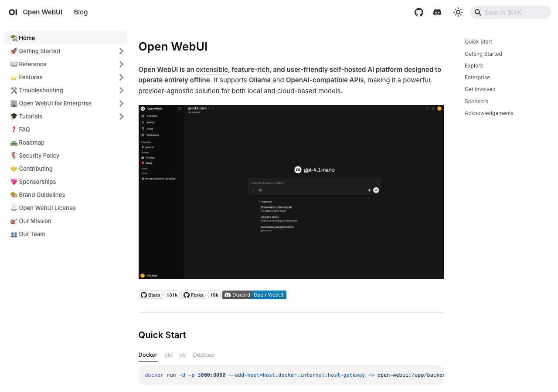Click the Open WebUI logo icon
Image resolution: width=558 pixels, height=392 pixels.
tap(13, 12)
